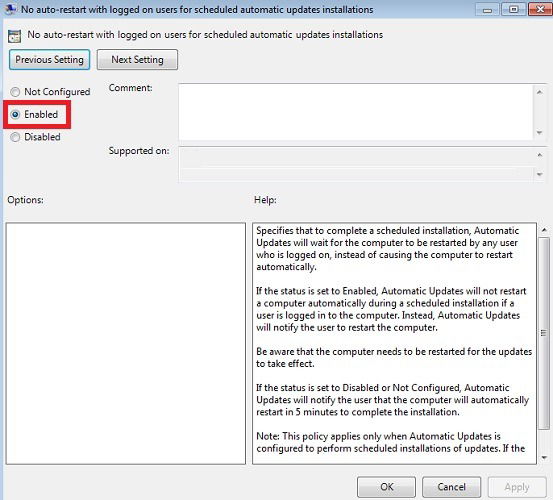Select the Enabled radio button
The width and height of the screenshot is (553, 500).
pos(15,114)
